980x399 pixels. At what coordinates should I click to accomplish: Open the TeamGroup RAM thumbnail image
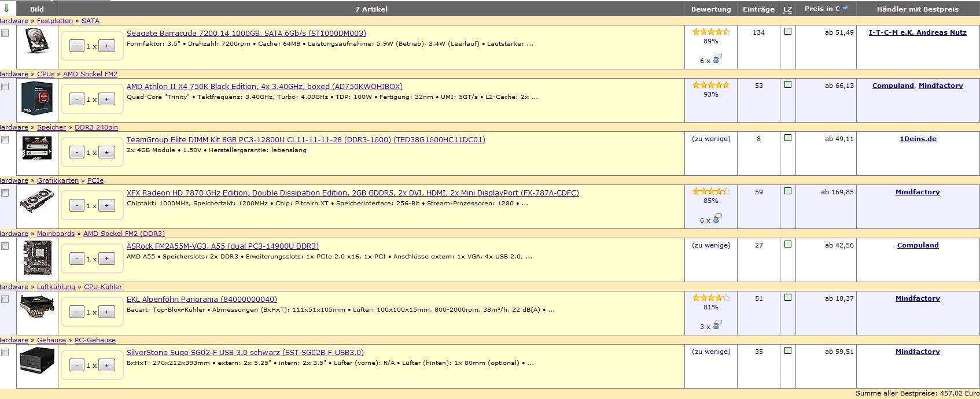tap(37, 148)
